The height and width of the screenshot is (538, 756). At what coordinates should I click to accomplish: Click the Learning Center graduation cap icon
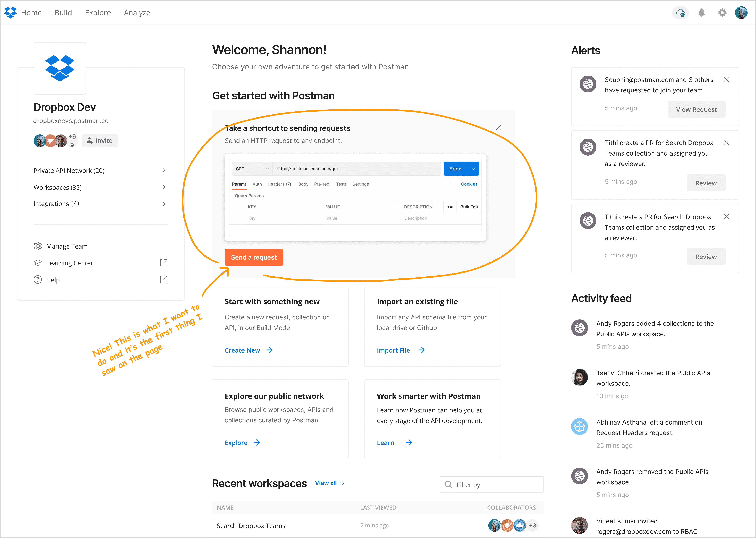coord(38,263)
